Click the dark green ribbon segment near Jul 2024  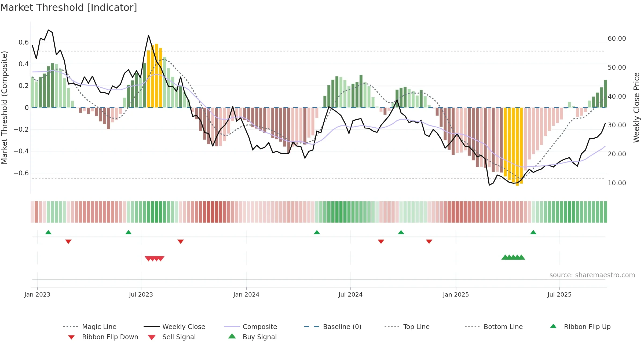tap(339, 212)
